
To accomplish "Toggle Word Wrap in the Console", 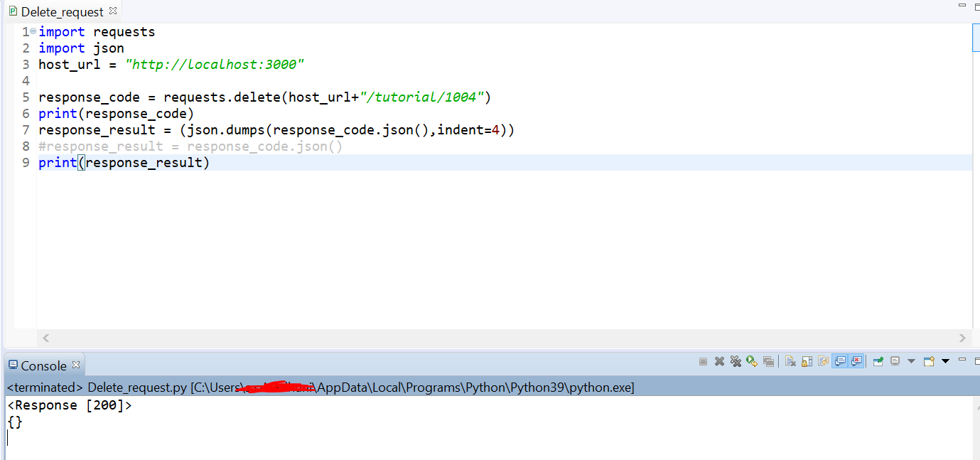I will pyautogui.click(x=823, y=361).
